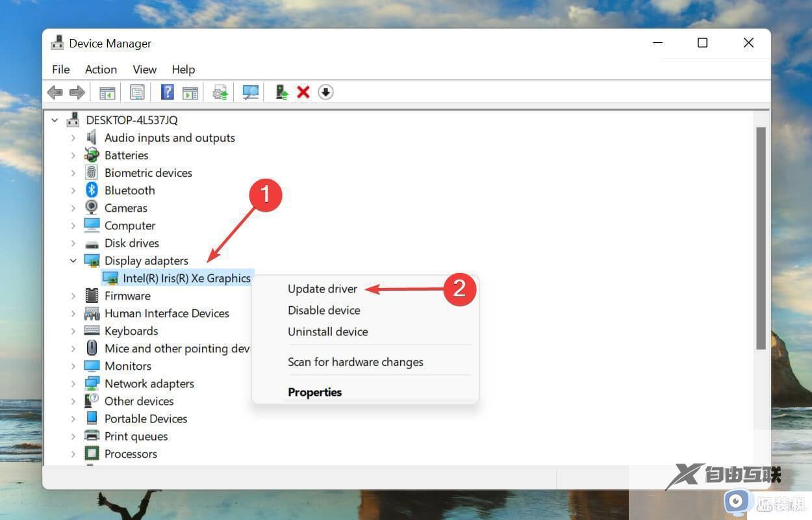Click the down-arrow Disable device icon

pyautogui.click(x=325, y=92)
